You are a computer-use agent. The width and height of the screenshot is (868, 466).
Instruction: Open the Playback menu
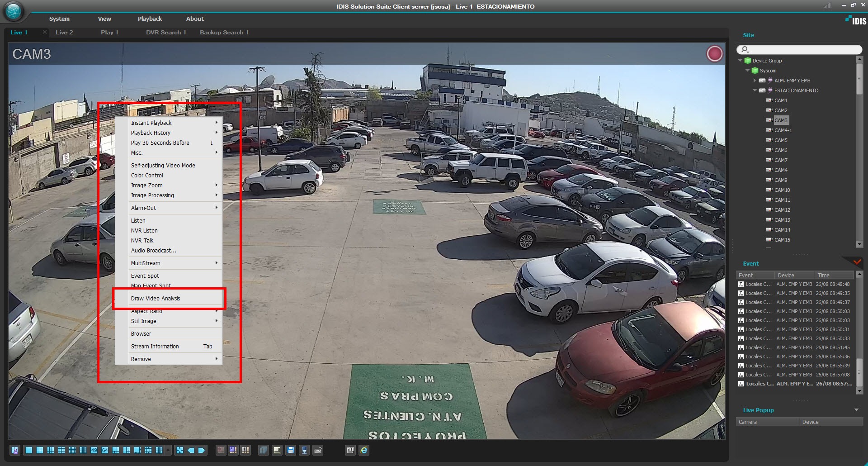tap(150, 19)
